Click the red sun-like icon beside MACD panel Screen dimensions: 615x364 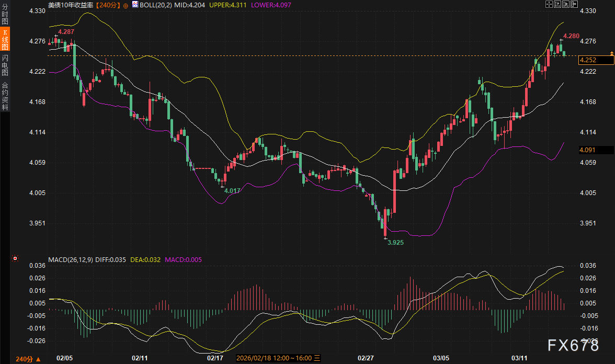pyautogui.click(x=15, y=258)
